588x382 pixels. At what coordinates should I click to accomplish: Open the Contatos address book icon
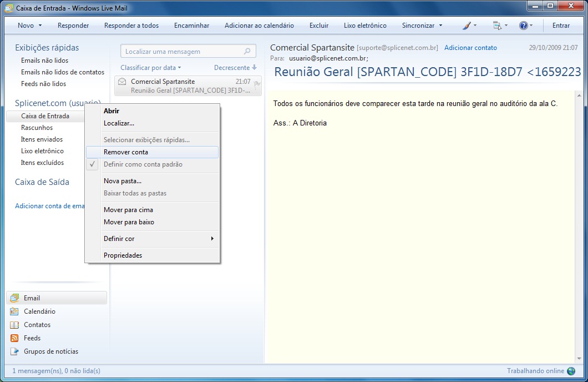click(14, 325)
